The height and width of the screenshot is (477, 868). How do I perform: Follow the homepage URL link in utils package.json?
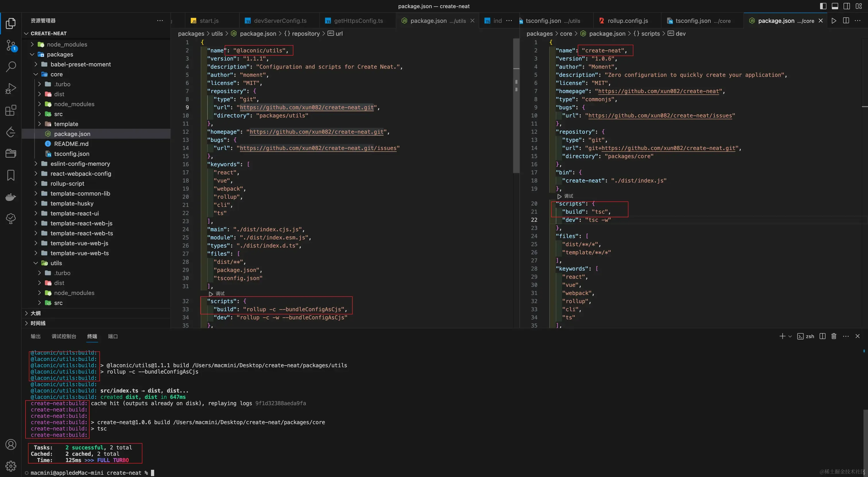316,132
